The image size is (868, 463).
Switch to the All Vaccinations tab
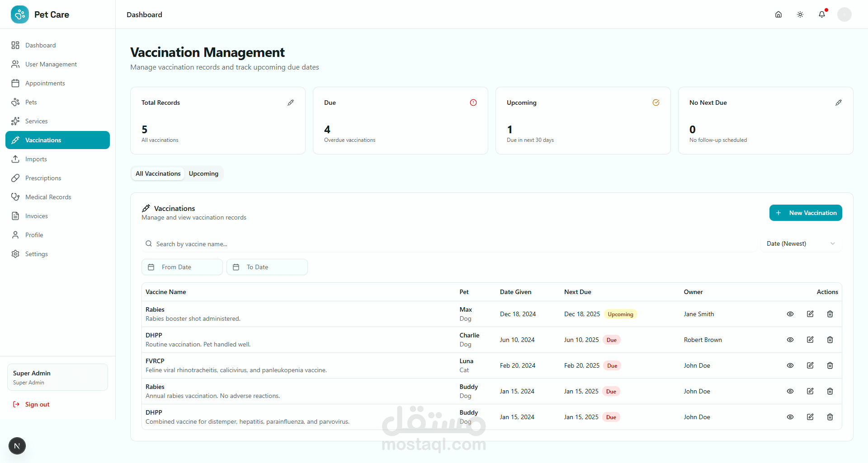click(158, 173)
